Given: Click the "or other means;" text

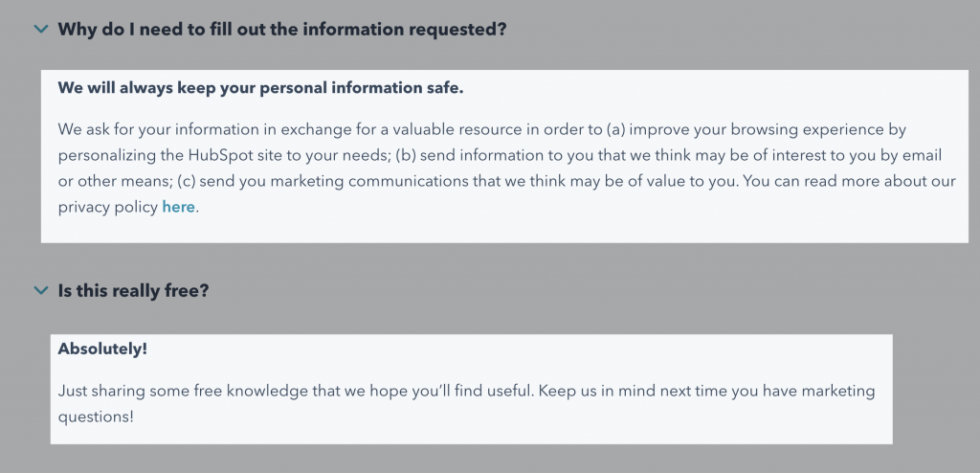Looking at the screenshot, I should pyautogui.click(x=115, y=181).
